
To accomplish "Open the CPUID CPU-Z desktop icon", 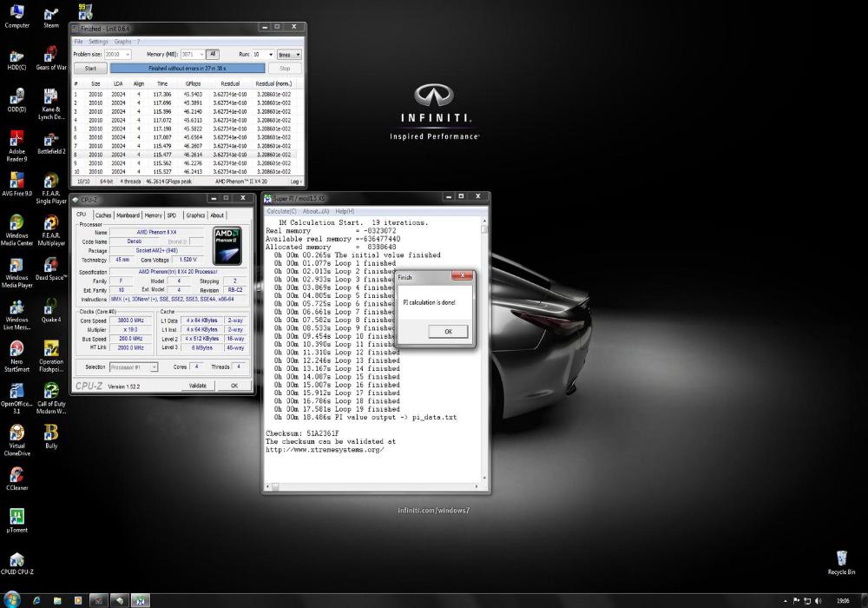I will click(16, 564).
